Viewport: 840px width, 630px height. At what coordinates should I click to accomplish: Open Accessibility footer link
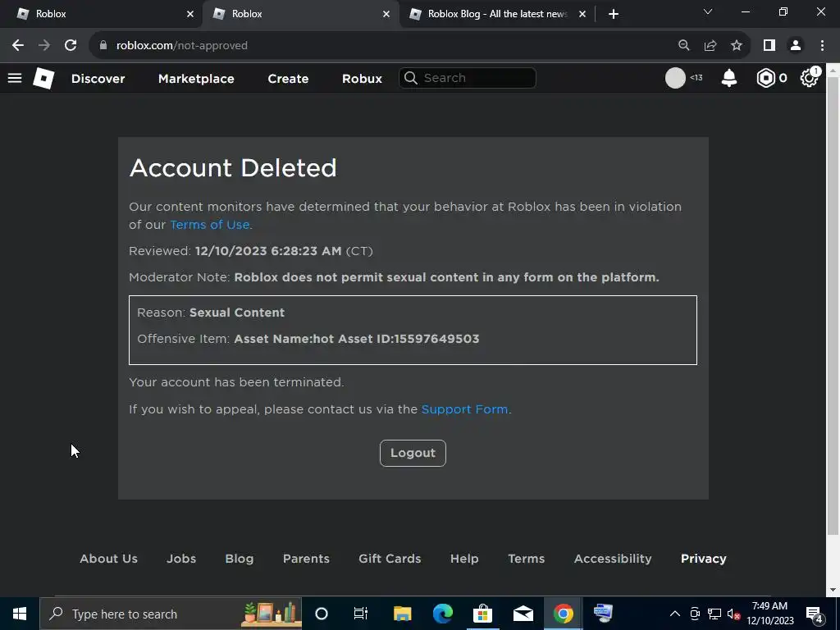click(x=613, y=559)
